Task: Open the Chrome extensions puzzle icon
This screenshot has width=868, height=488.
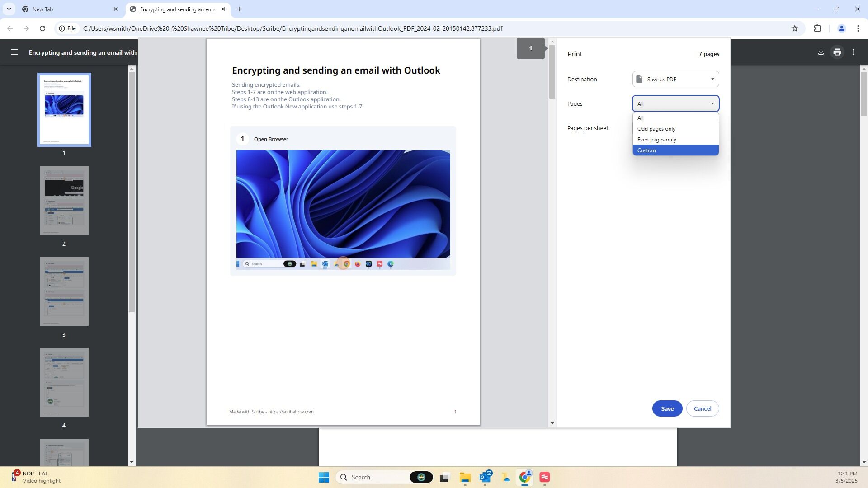Action: [817, 28]
